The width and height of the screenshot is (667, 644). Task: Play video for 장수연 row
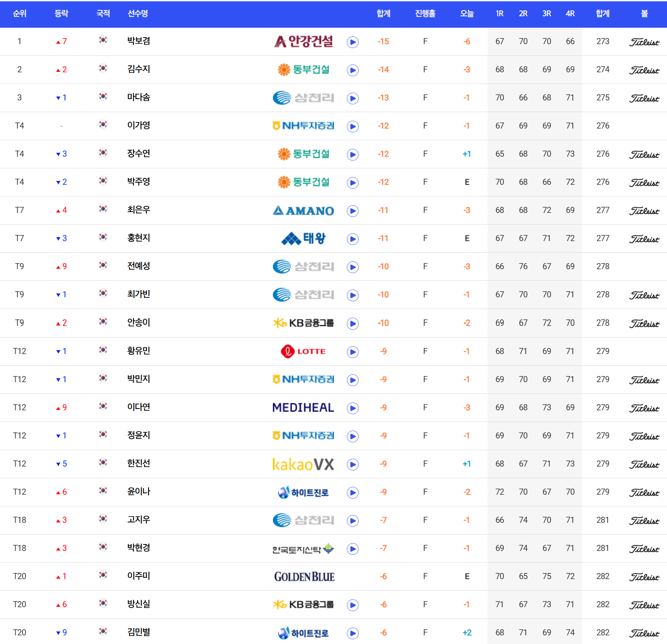pos(353,155)
